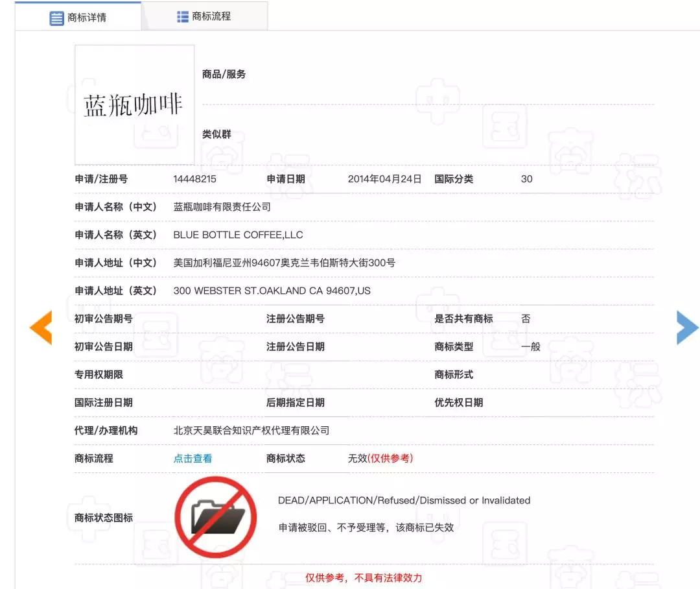Click the DEAD/APPLICATION/Refused status description
This screenshot has height=589, width=700.
coord(404,501)
